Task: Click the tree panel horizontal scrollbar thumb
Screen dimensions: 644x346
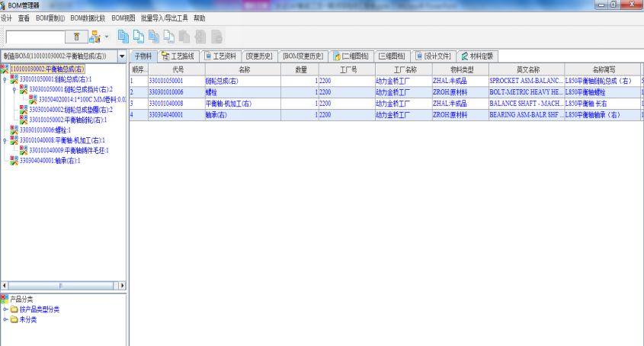Action: click(x=61, y=285)
